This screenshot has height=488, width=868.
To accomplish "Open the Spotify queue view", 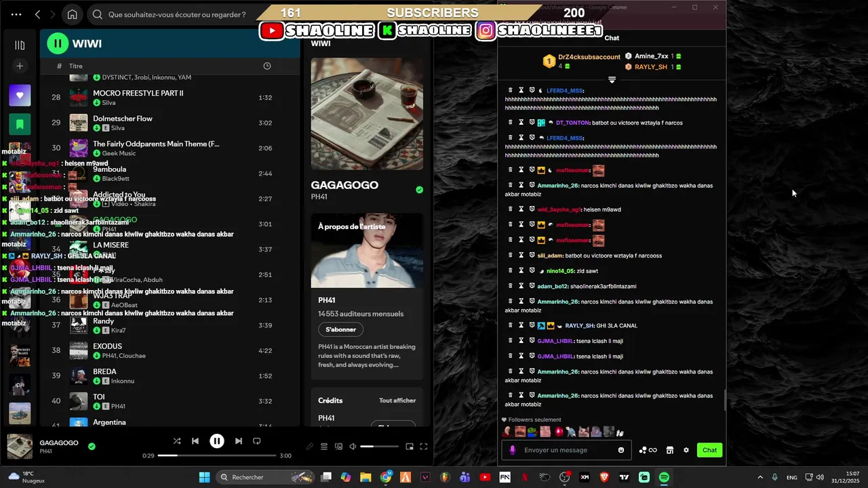I will click(x=324, y=447).
